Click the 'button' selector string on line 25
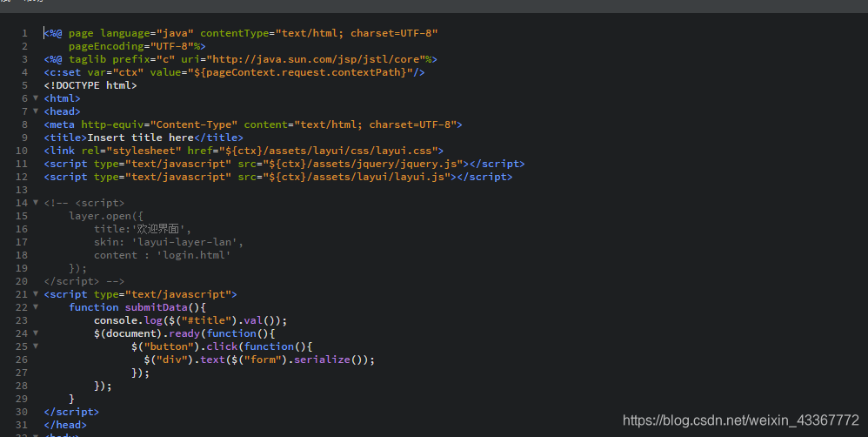The height and width of the screenshot is (437, 868). pos(169,346)
